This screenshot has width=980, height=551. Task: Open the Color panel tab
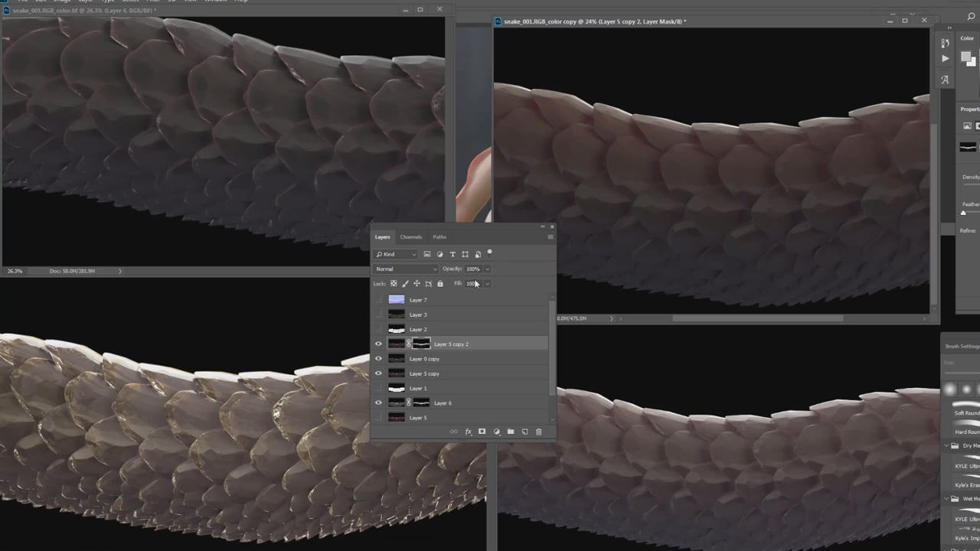968,38
